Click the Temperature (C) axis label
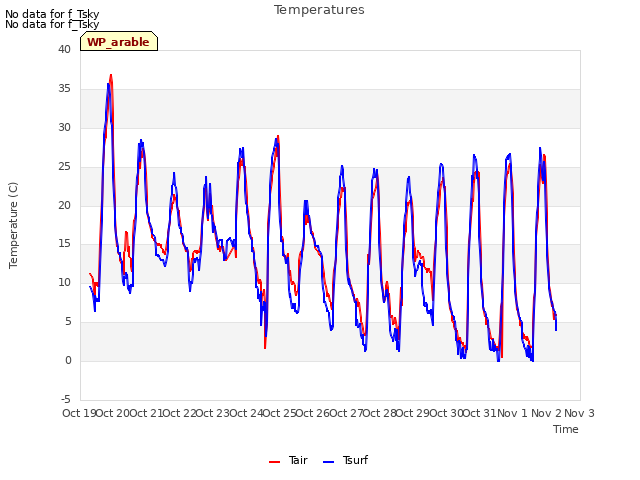This screenshot has height=480, width=640. pyautogui.click(x=13, y=225)
